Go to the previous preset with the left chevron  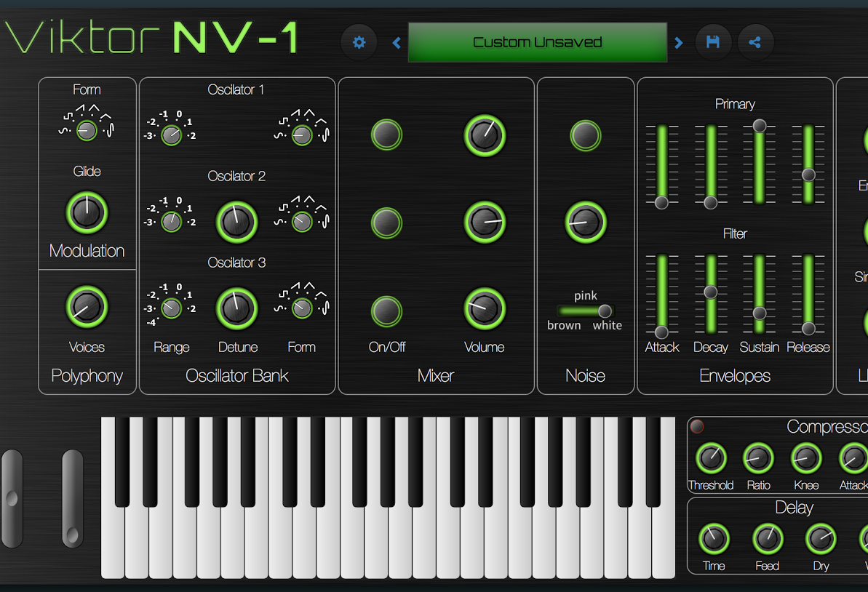tap(397, 43)
